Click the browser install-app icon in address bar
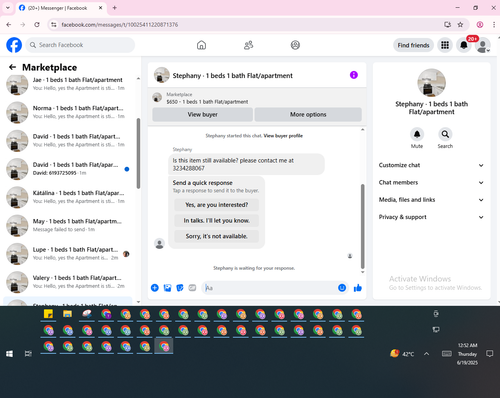This screenshot has height=398, width=500. [447, 25]
